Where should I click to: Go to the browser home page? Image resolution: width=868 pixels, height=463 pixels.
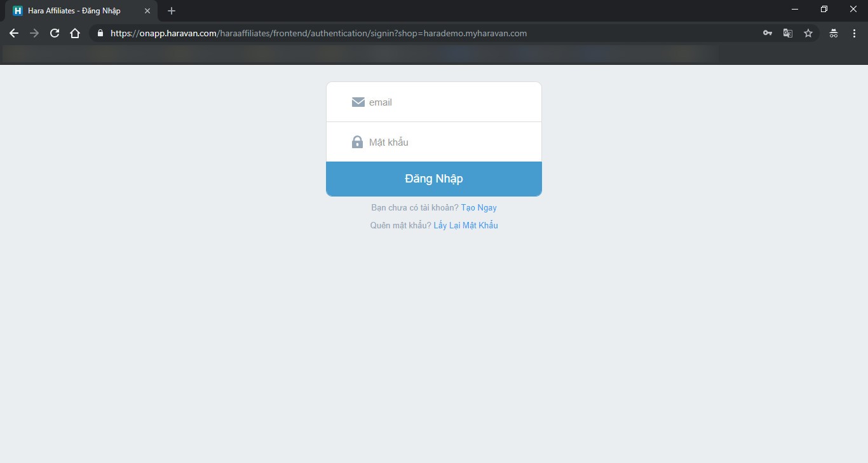75,33
